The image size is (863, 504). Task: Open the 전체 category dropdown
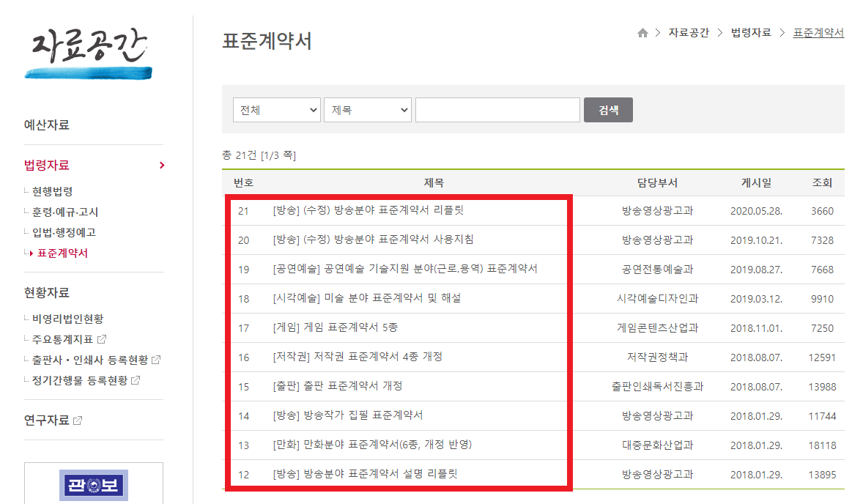(276, 109)
